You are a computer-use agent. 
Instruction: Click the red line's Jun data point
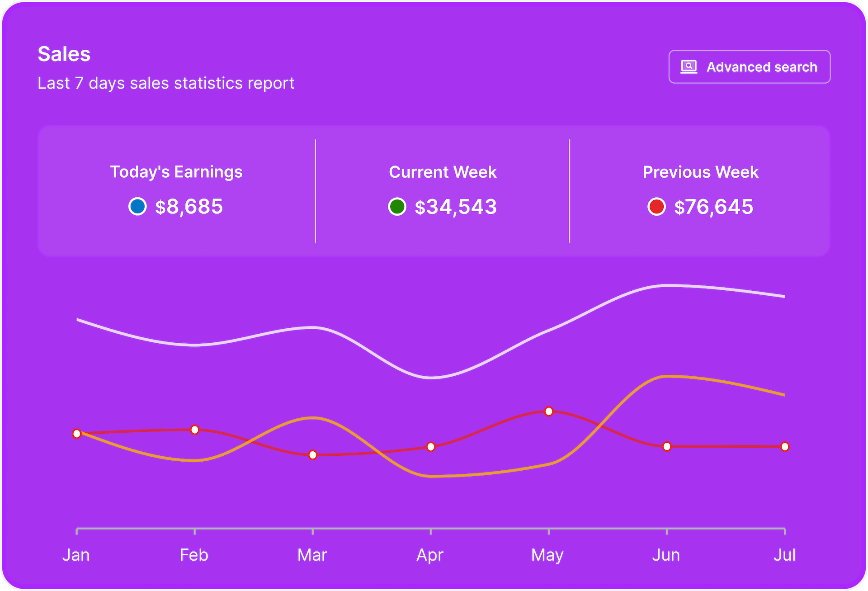pyautogui.click(x=667, y=447)
